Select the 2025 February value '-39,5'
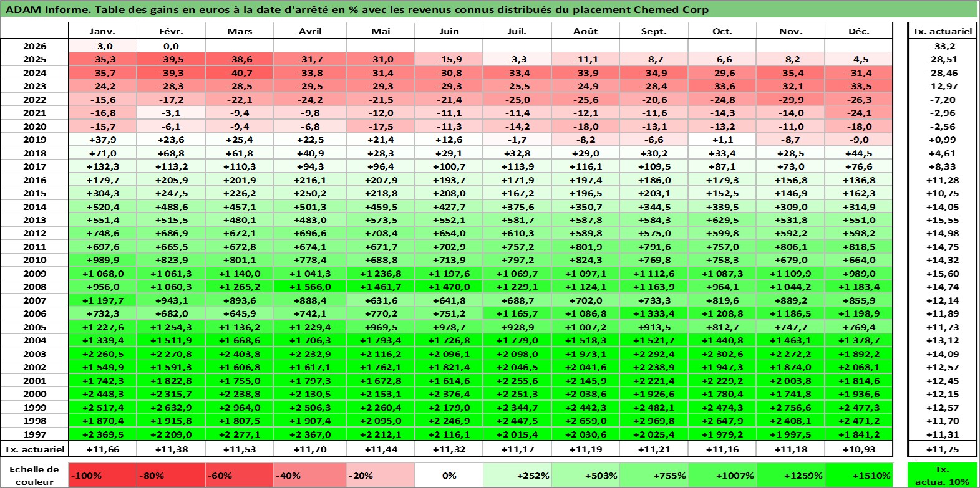980x488 pixels. click(171, 59)
